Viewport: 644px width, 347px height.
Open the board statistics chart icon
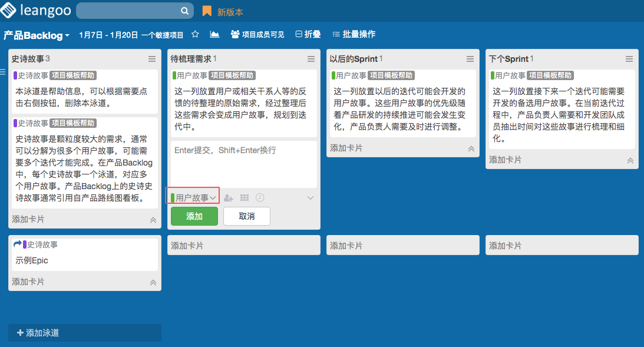coord(214,35)
